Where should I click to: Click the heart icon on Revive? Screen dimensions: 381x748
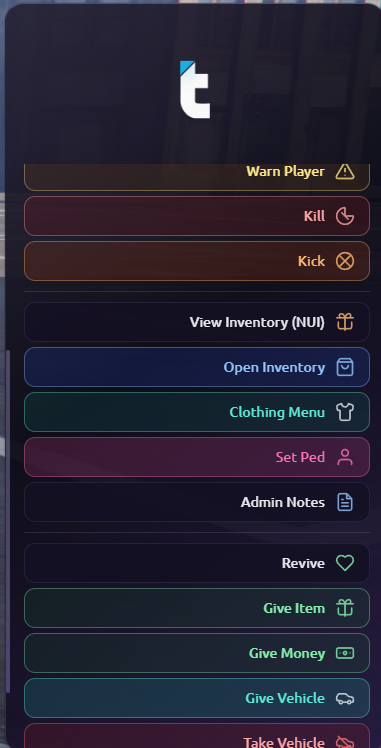pos(345,563)
